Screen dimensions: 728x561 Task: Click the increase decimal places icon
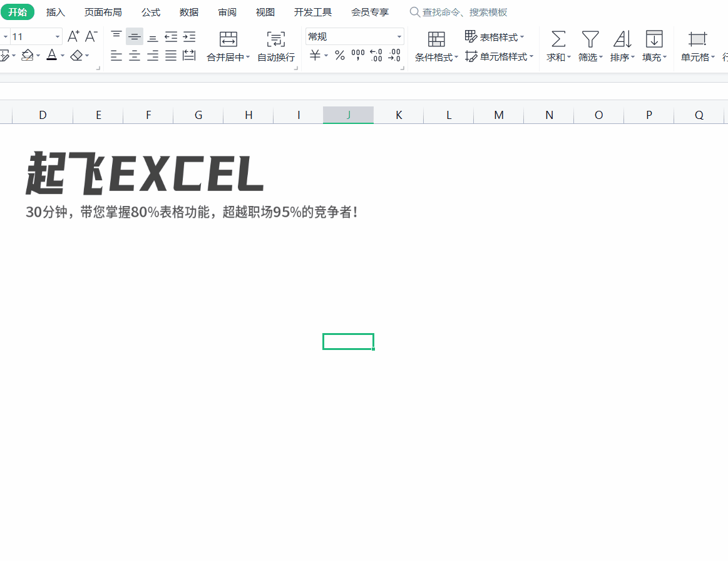coord(376,56)
